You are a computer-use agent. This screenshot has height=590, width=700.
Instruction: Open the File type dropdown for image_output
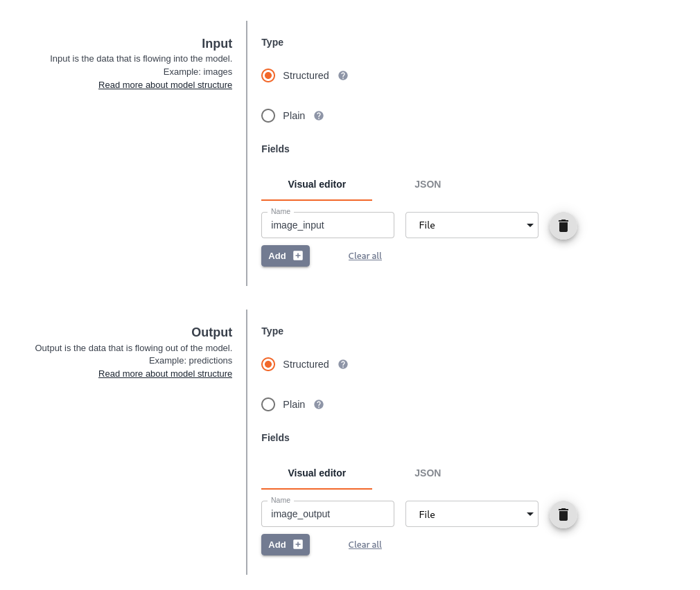472,514
